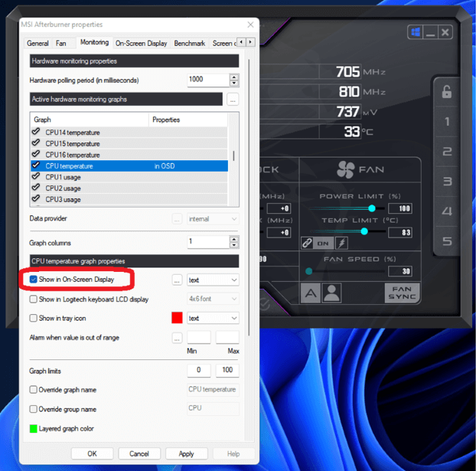Click the green layered graph color swatch
The image size is (476, 471).
[34, 429]
